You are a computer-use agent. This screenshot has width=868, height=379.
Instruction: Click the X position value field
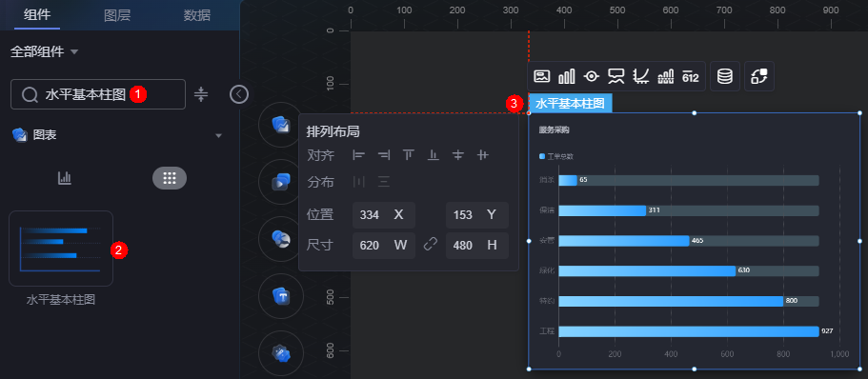pyautogui.click(x=384, y=215)
